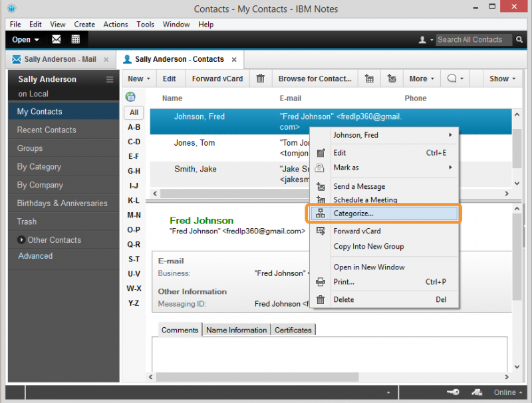Open the Actions menu
Screen dimensions: 532x403
coord(116,25)
